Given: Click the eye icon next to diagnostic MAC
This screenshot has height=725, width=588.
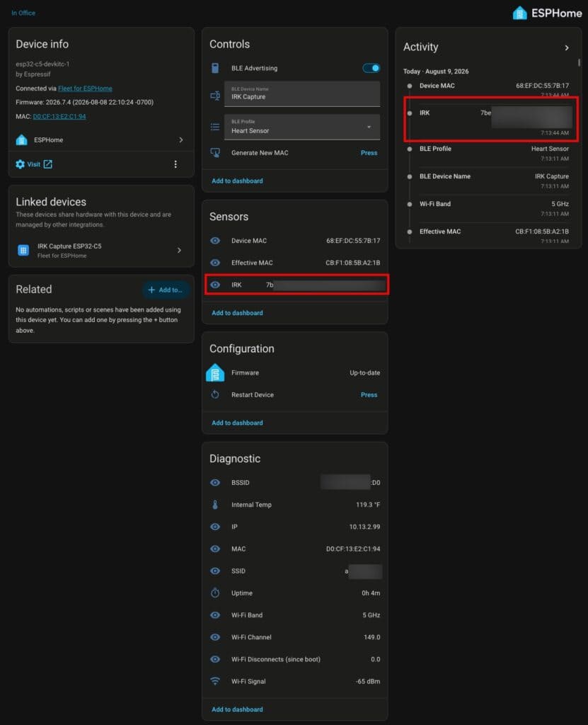Looking at the screenshot, I should tap(215, 549).
